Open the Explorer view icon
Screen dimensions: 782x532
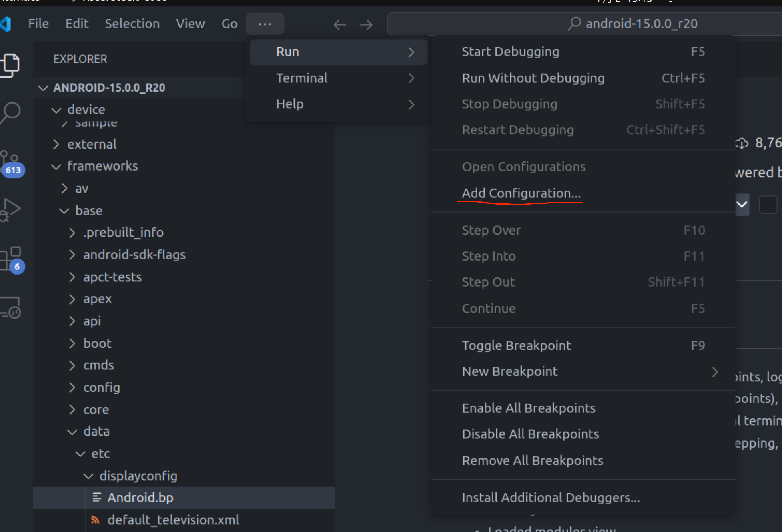(11, 64)
